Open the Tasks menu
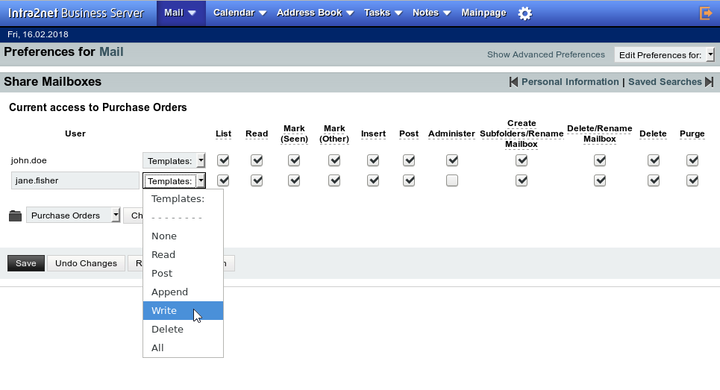Image resolution: width=720 pixels, height=390 pixels. tap(383, 13)
